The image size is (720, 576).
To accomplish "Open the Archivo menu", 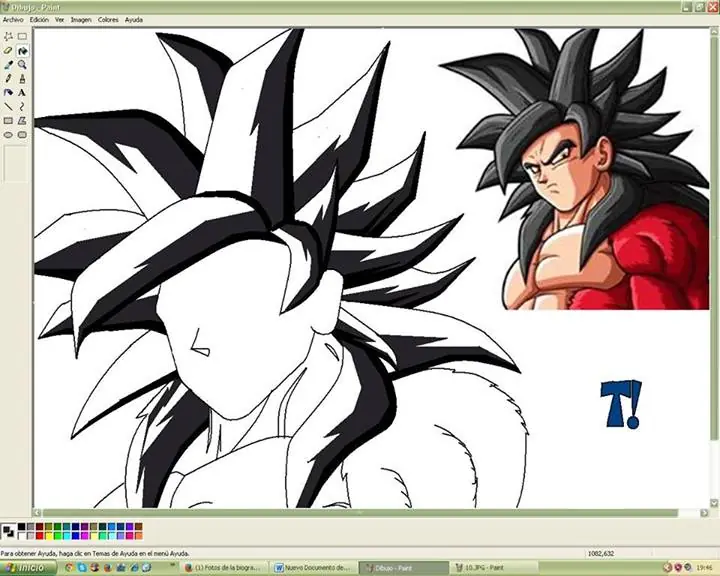I will click(13, 20).
